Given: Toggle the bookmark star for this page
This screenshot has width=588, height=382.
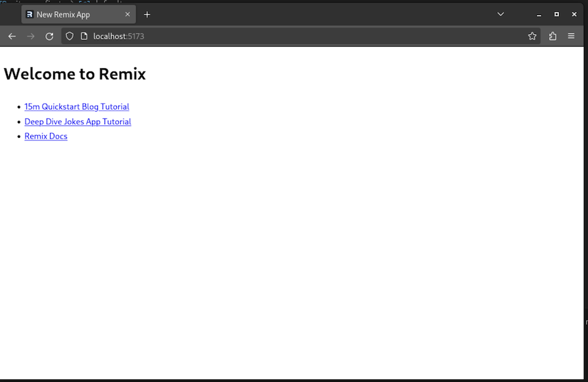Looking at the screenshot, I should pos(532,36).
